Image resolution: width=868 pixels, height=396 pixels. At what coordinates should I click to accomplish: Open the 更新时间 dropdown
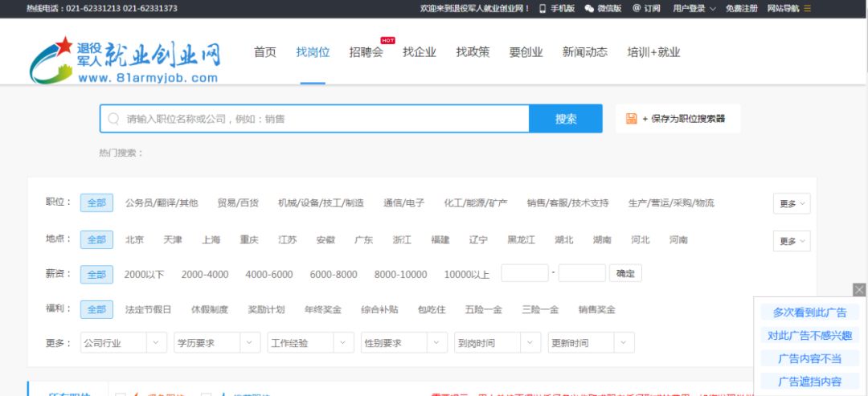click(592, 343)
